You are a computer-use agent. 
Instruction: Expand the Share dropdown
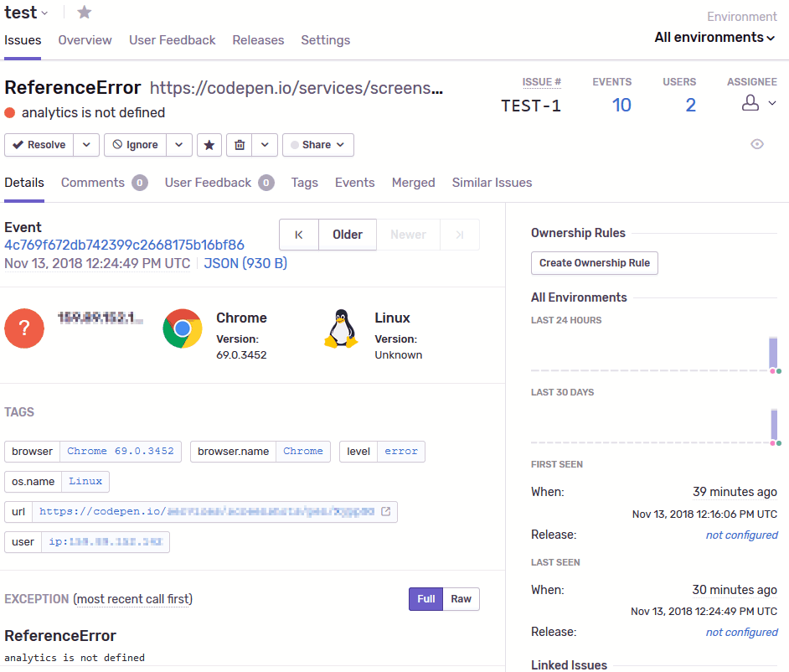(318, 145)
